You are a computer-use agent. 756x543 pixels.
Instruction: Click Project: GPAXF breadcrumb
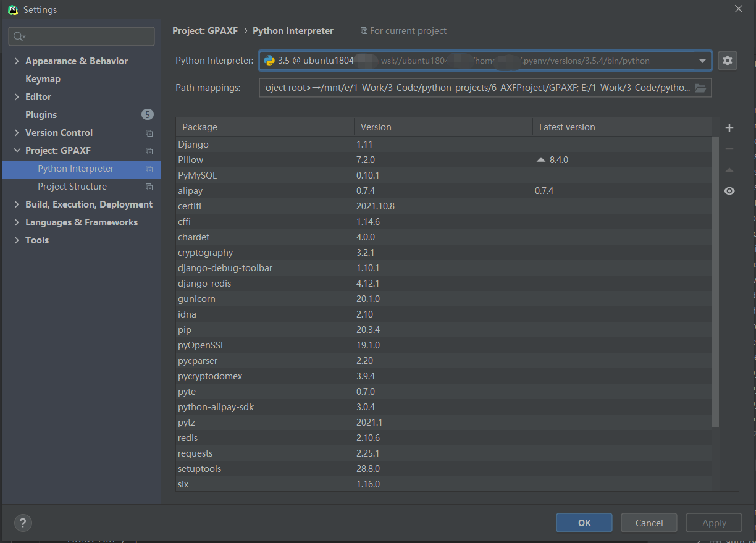click(205, 31)
